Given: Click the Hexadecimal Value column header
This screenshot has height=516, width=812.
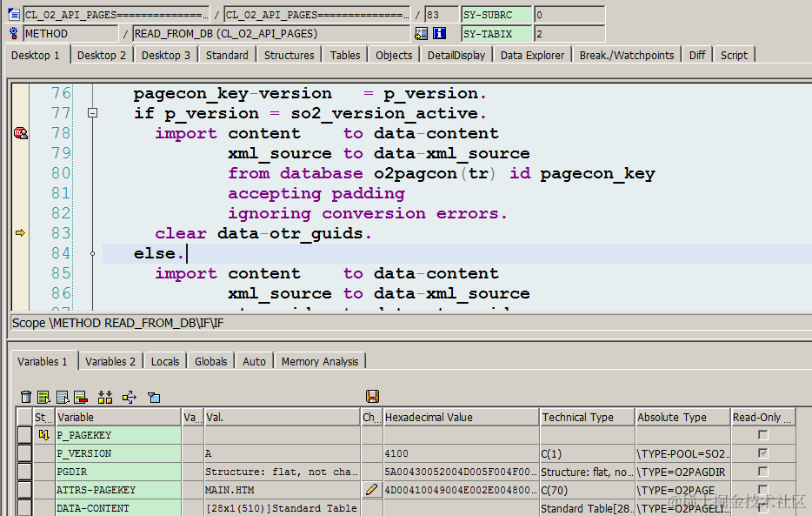Looking at the screenshot, I should 461,417.
